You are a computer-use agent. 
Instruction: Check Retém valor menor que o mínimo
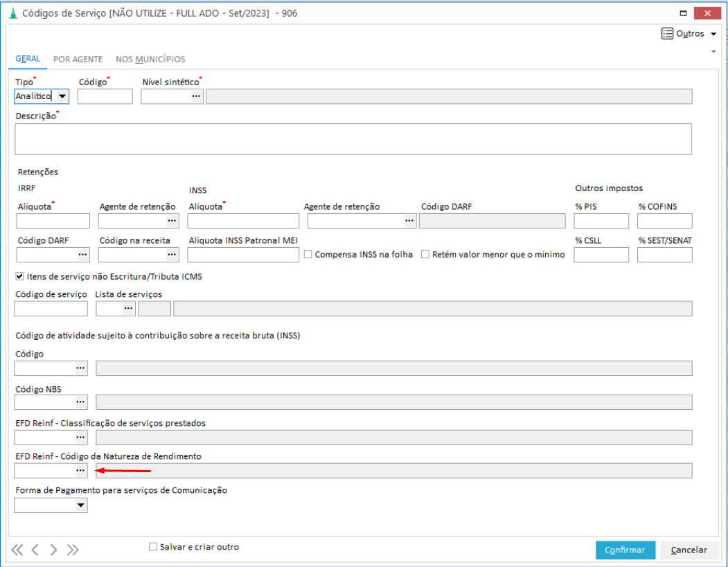[425, 255]
